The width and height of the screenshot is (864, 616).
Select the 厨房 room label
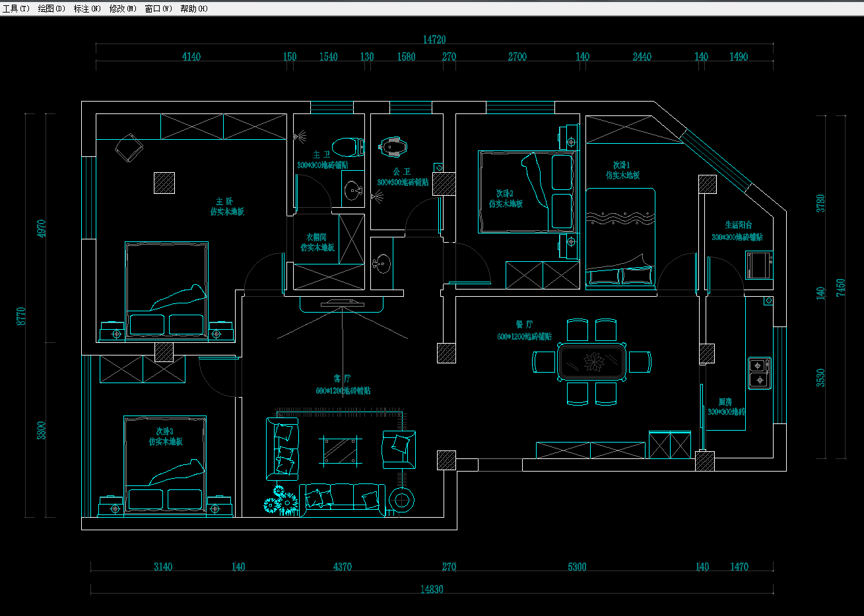725,402
